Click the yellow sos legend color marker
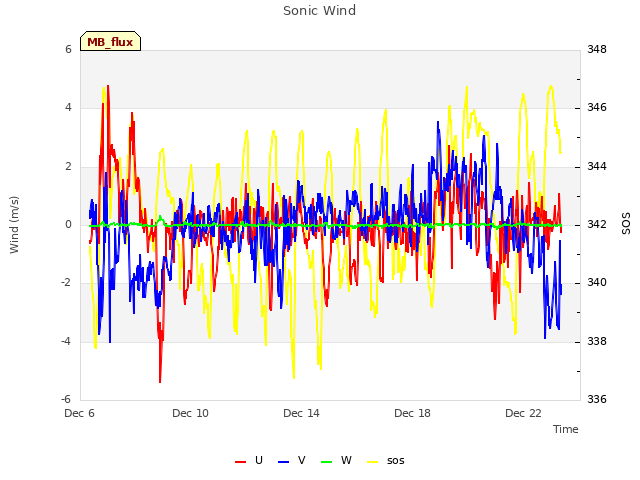 tap(372, 462)
